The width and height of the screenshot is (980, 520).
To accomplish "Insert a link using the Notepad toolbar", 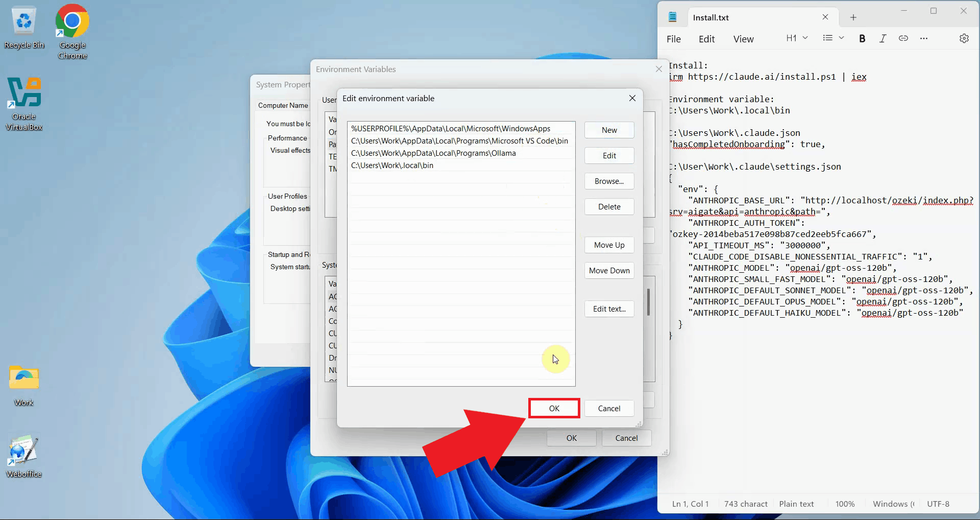I will coord(903,38).
